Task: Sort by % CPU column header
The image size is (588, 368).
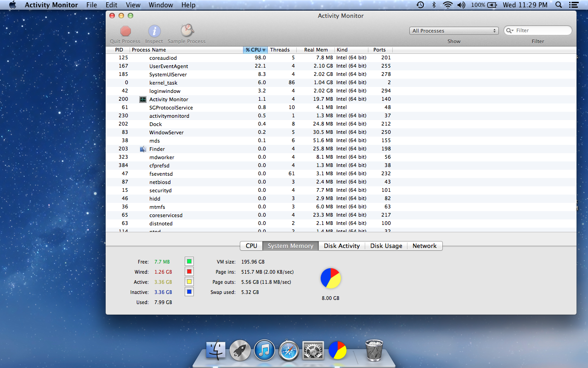Action: coord(255,50)
